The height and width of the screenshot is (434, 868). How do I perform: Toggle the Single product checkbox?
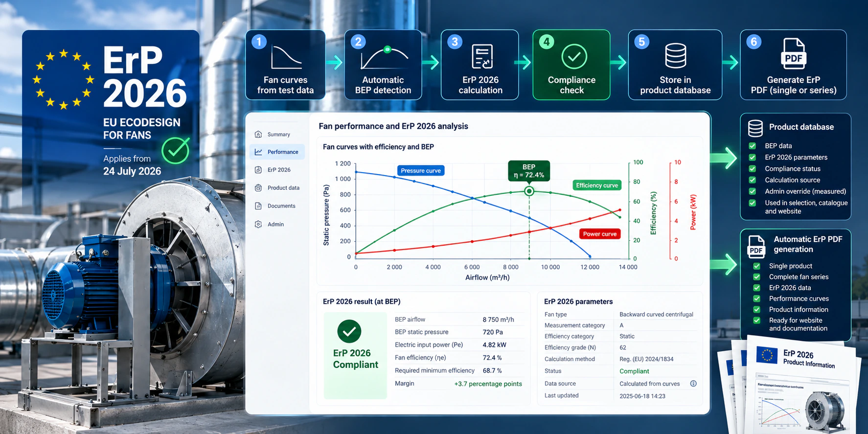[x=756, y=266]
